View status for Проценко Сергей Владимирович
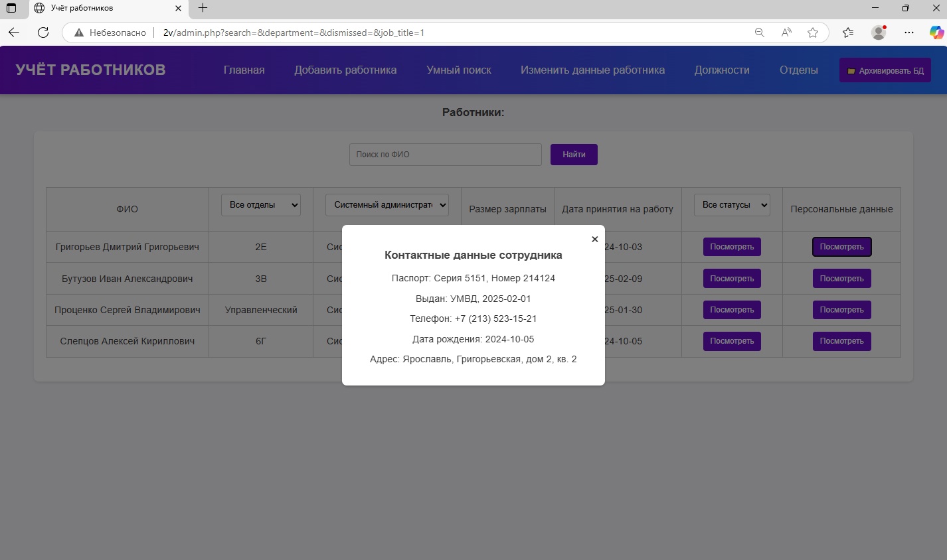The image size is (947, 560). [x=732, y=310]
